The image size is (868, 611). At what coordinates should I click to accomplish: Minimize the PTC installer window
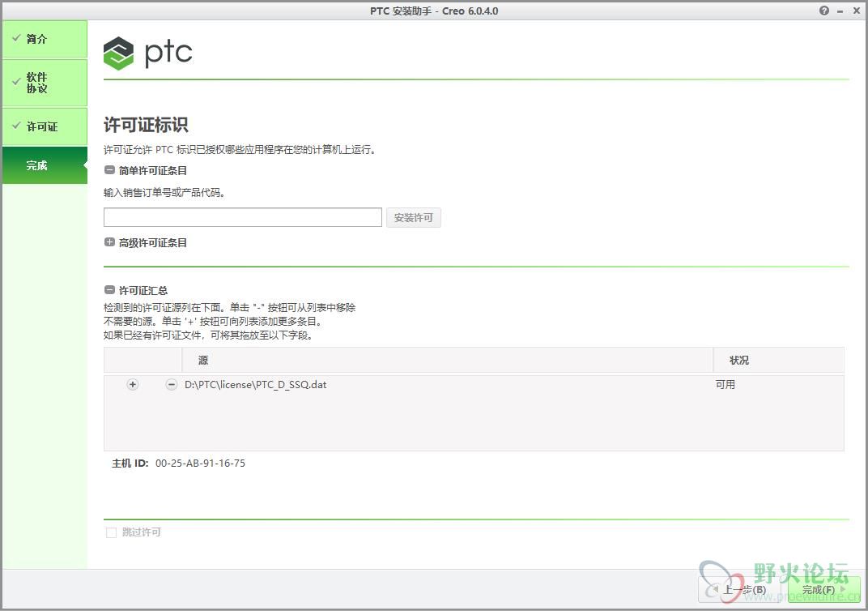(840, 11)
